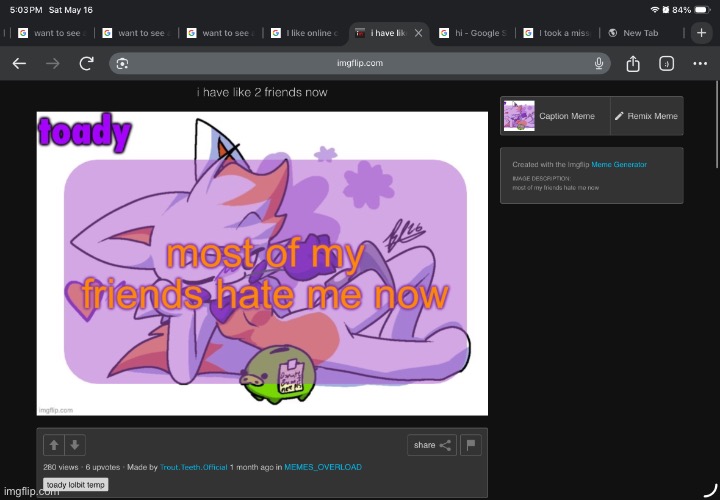
Task: Click the Remix Meme button
Action: click(647, 116)
